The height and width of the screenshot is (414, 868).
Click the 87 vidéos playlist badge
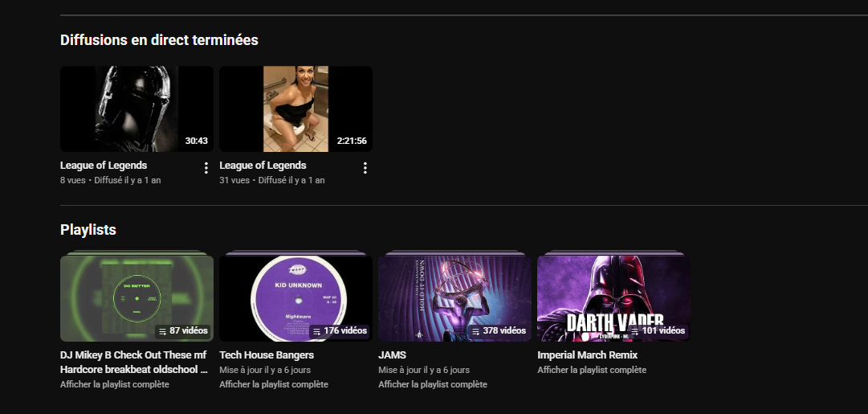[x=183, y=331]
